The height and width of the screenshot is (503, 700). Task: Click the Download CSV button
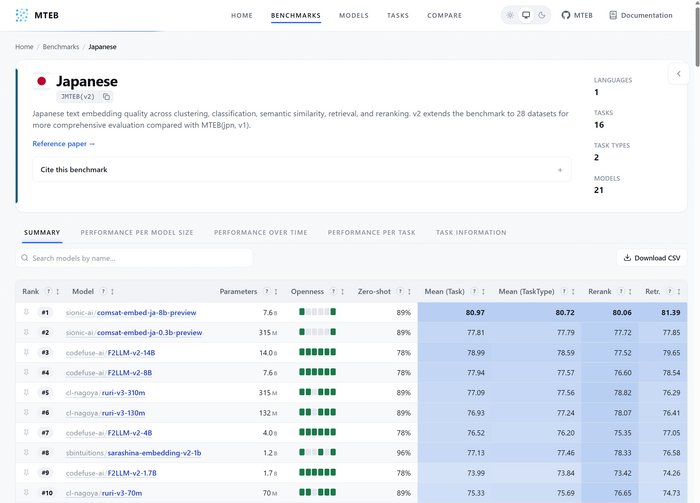coord(652,258)
